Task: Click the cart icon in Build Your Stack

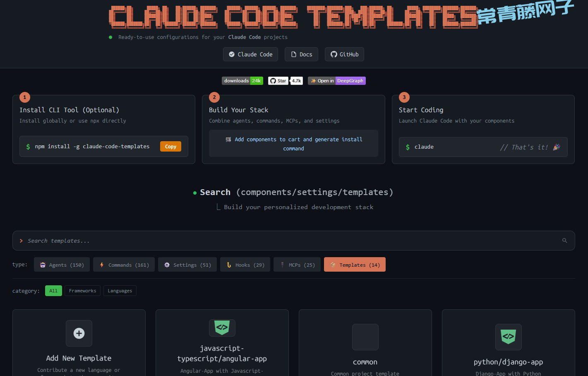Action: tap(228, 140)
